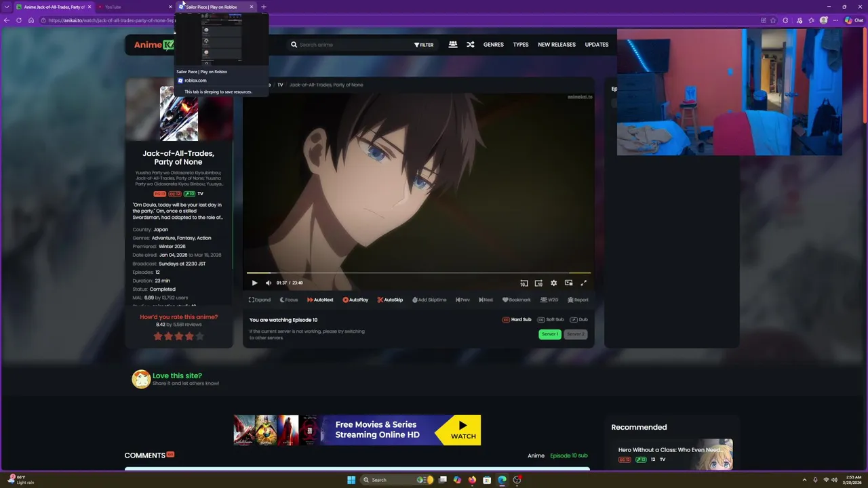
Task: Open UPDATES page
Action: pyautogui.click(x=597, y=45)
